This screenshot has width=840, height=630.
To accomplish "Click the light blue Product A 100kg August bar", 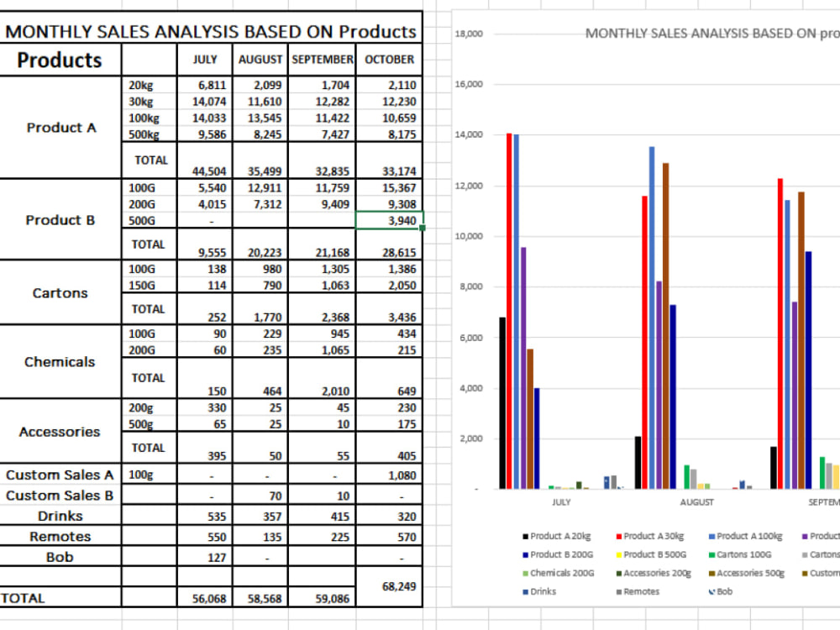I will (x=652, y=318).
